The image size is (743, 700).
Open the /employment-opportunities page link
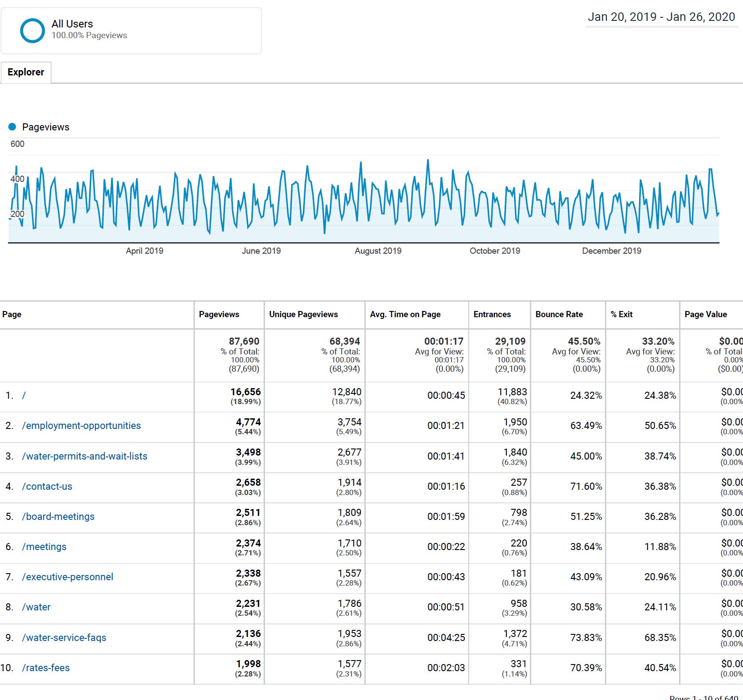point(81,426)
